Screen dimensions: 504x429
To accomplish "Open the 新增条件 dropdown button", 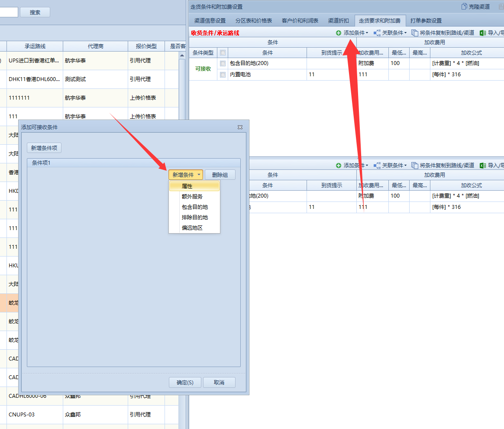I will 185,175.
